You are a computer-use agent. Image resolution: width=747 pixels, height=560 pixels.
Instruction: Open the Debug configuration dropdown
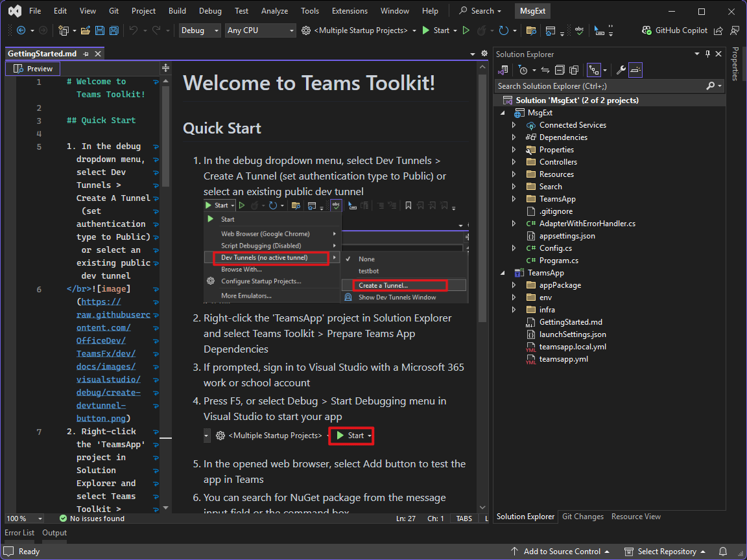(x=200, y=30)
